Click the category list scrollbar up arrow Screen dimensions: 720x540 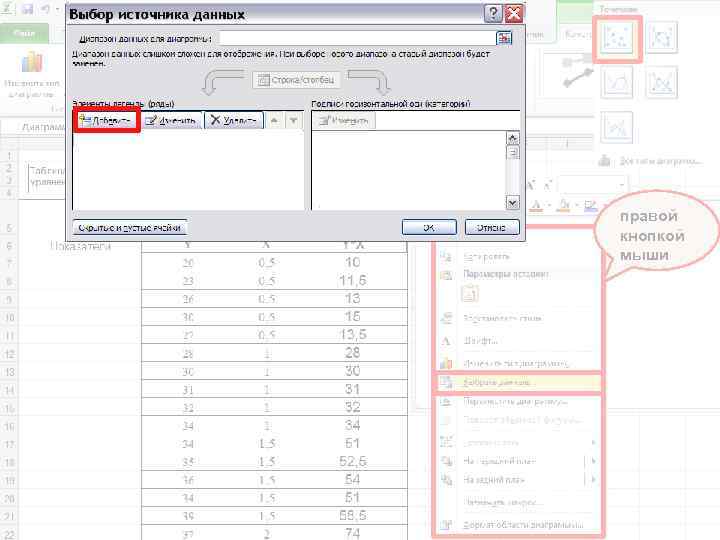point(512,137)
